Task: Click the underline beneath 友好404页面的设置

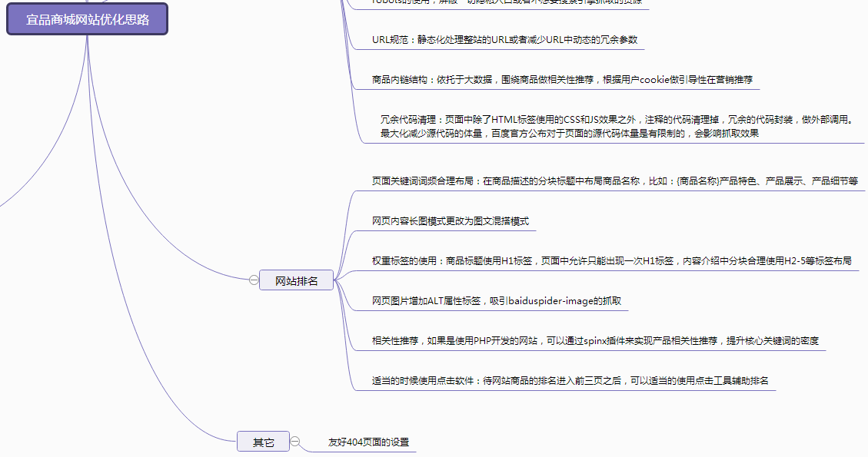Action: click(361, 452)
